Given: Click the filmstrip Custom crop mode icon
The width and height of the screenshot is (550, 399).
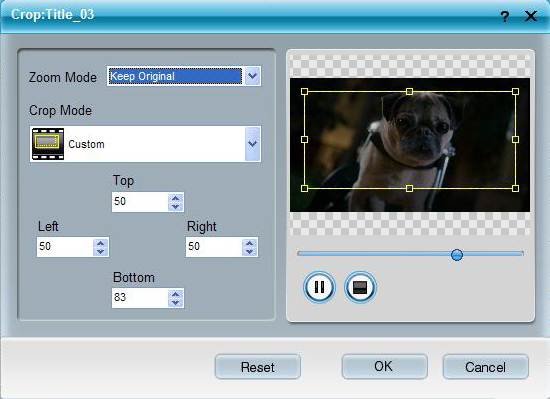Looking at the screenshot, I should click(48, 144).
